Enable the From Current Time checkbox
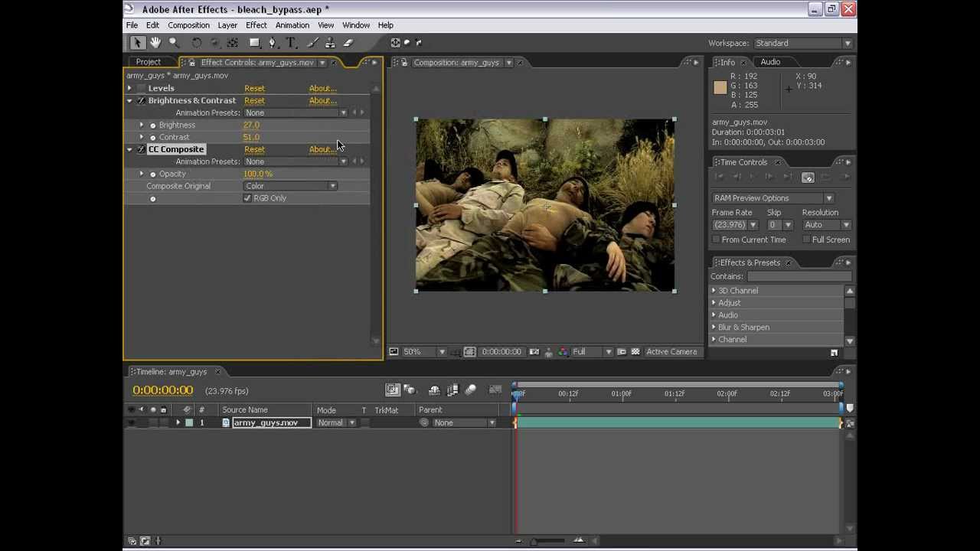This screenshot has height=551, width=980. (x=716, y=240)
